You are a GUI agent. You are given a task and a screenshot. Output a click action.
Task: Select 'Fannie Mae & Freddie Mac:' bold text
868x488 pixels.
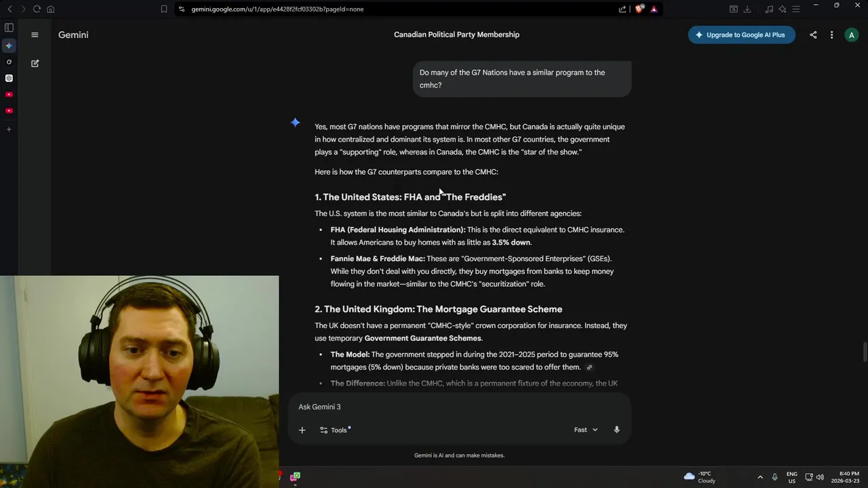(x=378, y=258)
